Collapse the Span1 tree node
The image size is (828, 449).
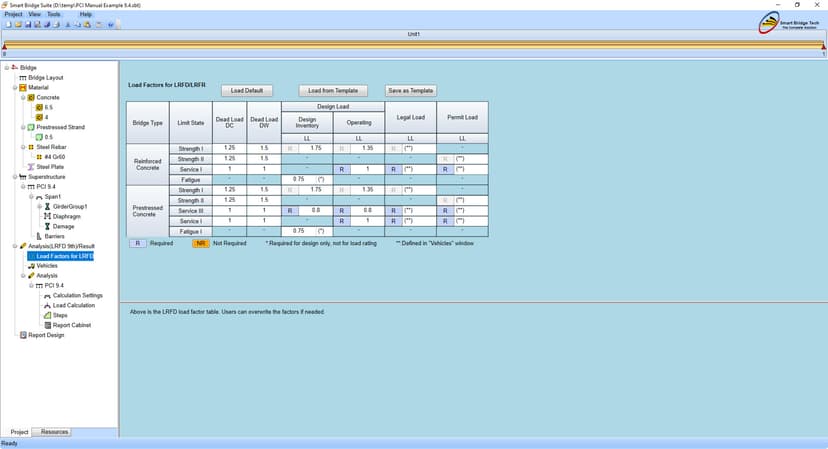(31, 197)
